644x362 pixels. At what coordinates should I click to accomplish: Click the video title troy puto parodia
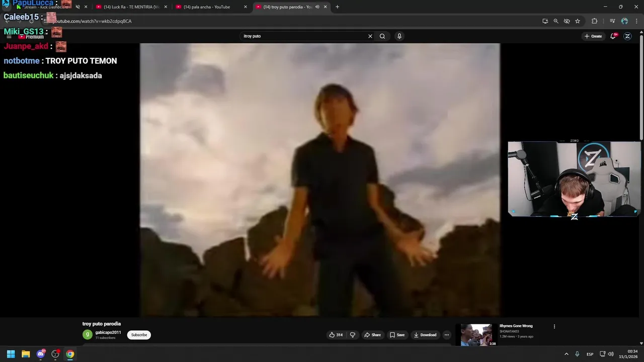pyautogui.click(x=102, y=324)
